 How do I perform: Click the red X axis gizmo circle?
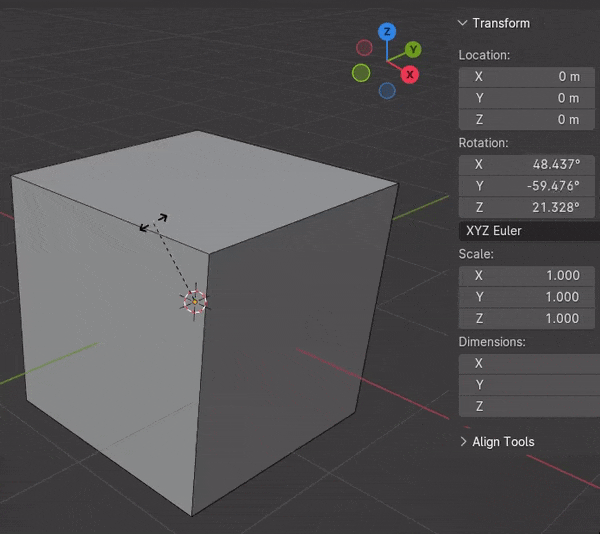coord(409,75)
